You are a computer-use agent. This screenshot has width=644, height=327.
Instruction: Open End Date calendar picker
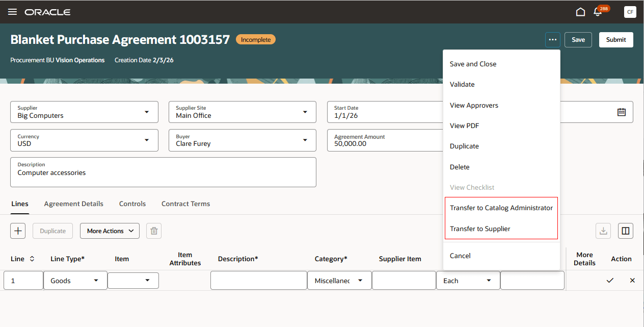tap(622, 112)
